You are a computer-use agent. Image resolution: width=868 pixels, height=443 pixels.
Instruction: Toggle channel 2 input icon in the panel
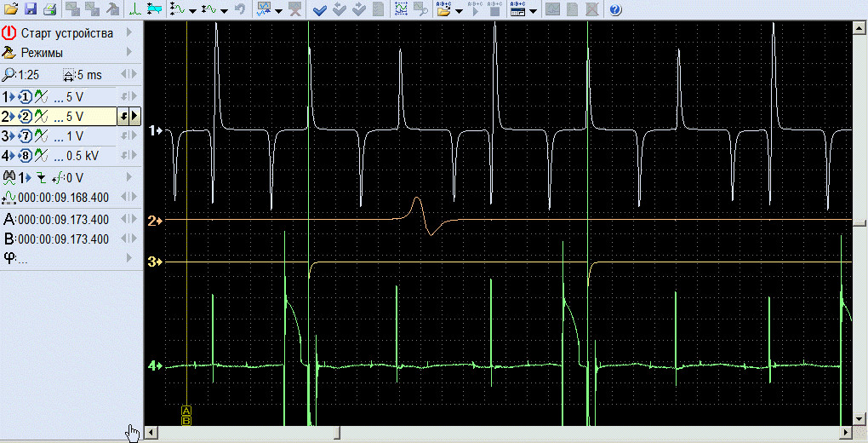click(x=26, y=117)
